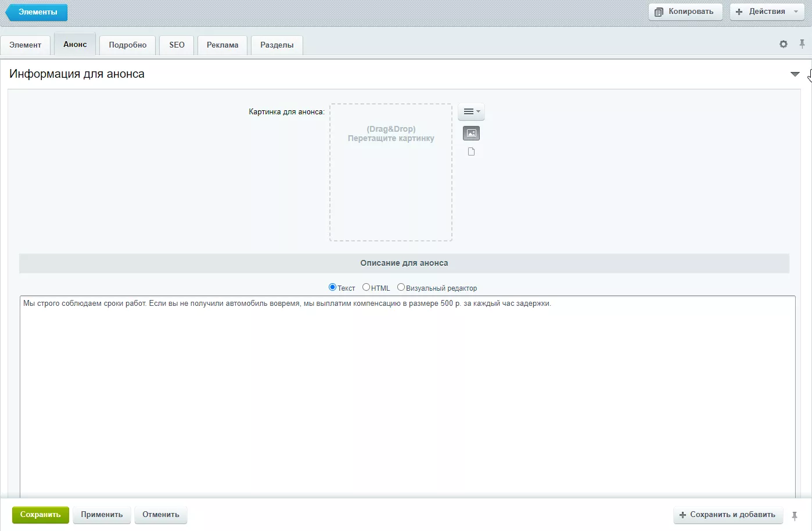Pin the bottom button panel
812x531 pixels.
pyautogui.click(x=795, y=515)
